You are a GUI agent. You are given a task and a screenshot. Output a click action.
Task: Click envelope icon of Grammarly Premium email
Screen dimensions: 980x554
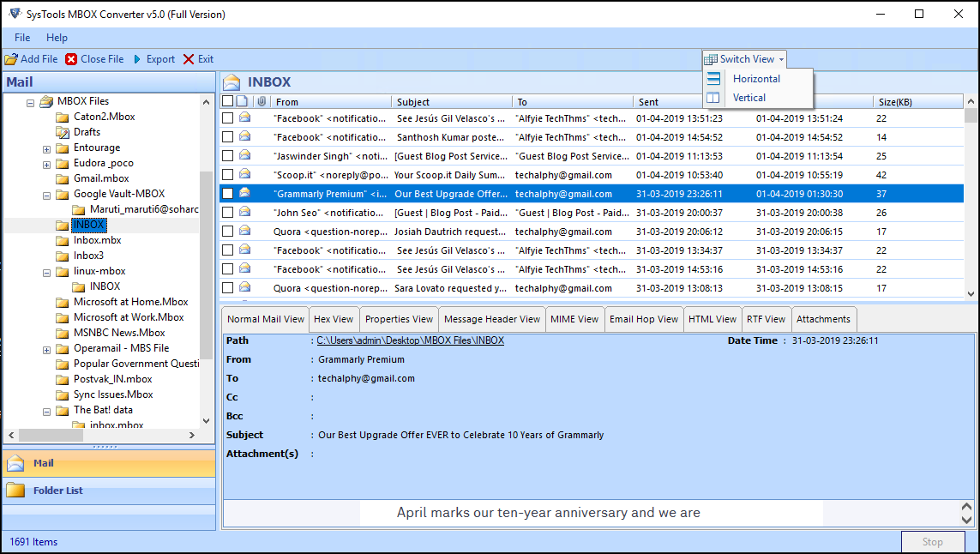pos(245,194)
